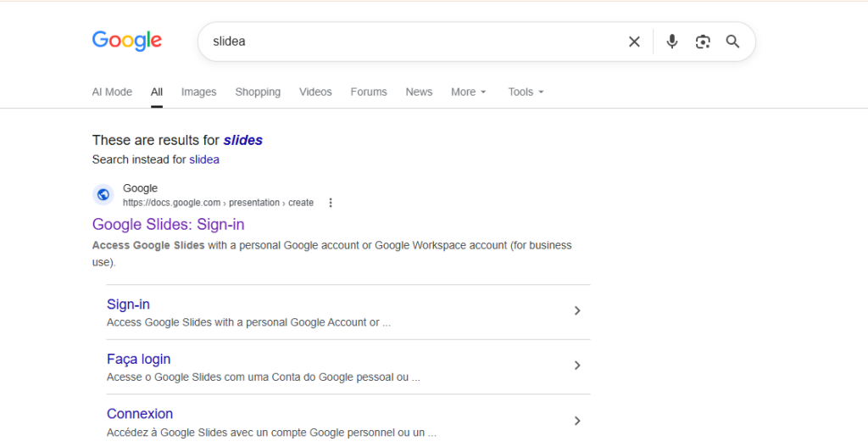Search instead for slidea link
This screenshot has height=447, width=868.
point(204,159)
